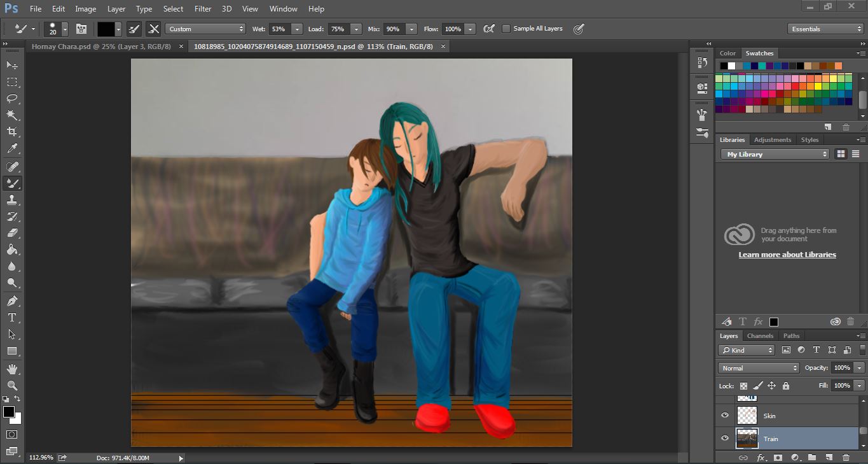Pick the white swatch in Swatches panel

732,66
